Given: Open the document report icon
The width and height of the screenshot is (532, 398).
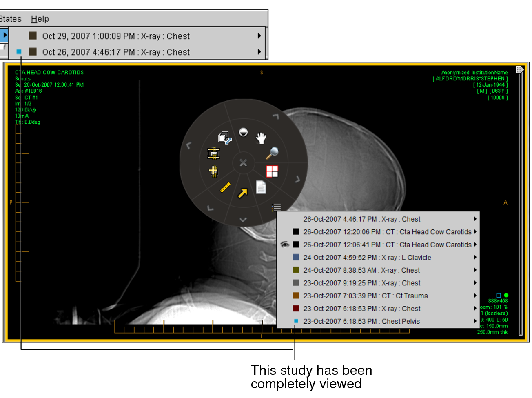Looking at the screenshot, I should click(261, 187).
